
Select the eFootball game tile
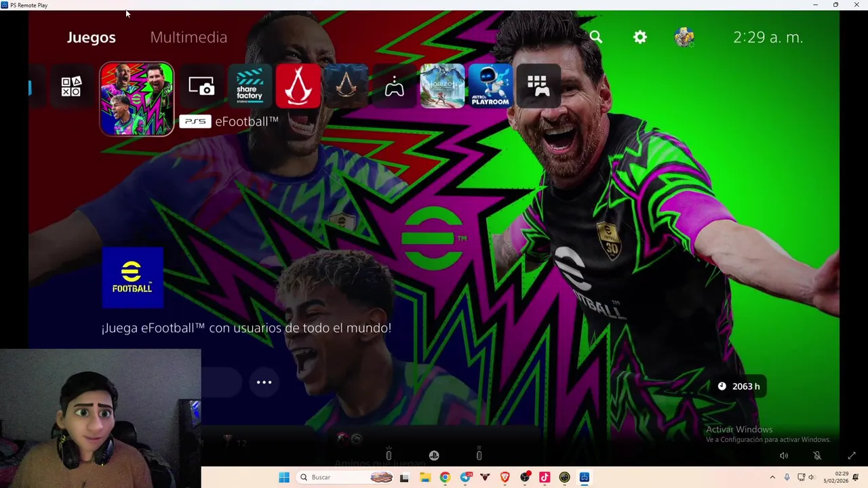click(136, 99)
